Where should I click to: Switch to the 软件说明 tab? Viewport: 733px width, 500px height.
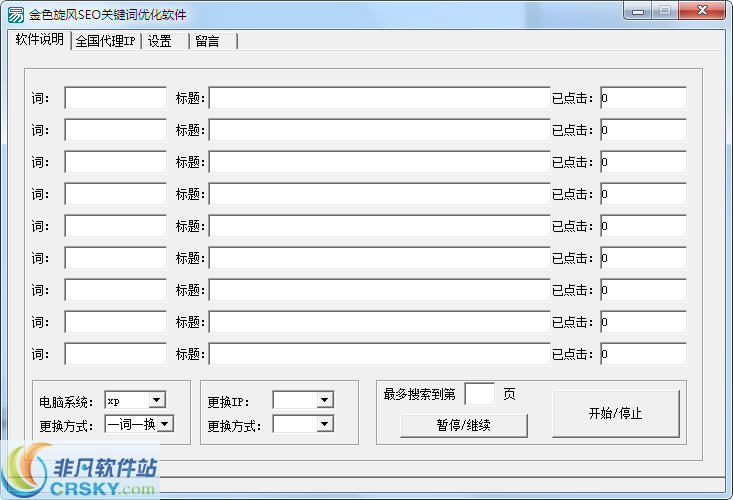point(39,40)
